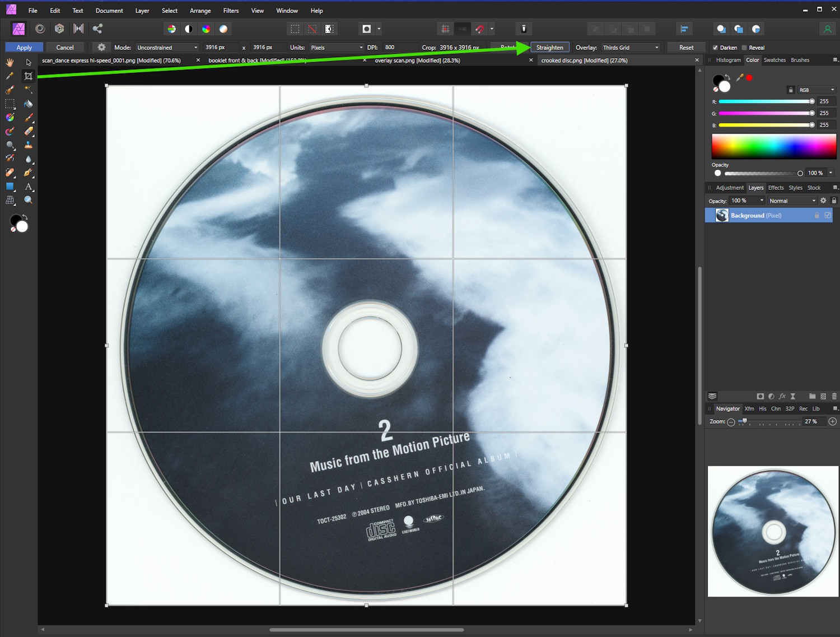Activate the Artistic Text tool

coord(28,187)
